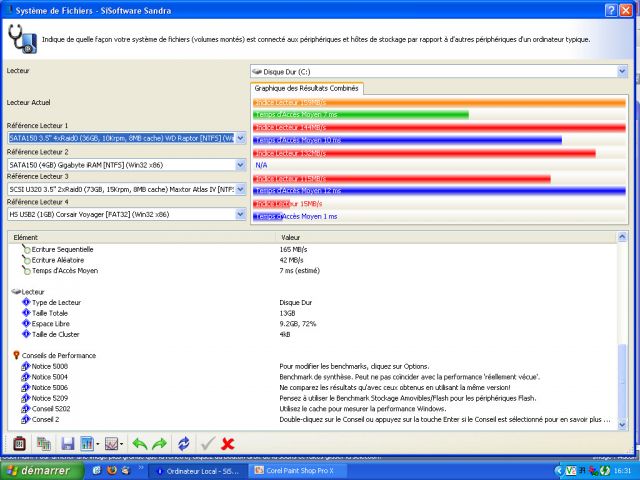Click the first quick launch icon beside démarrer
Image resolution: width=640 pixels, height=480 pixels.
(97, 471)
